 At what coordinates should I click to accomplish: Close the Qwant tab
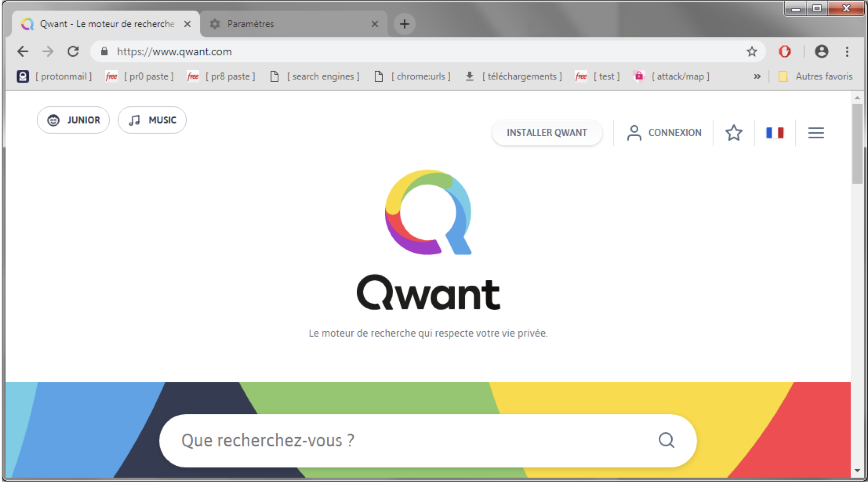coord(187,24)
